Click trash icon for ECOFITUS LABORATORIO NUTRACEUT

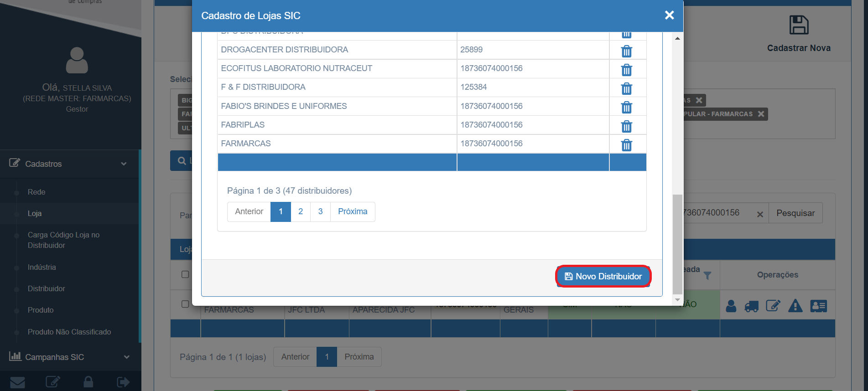(x=626, y=70)
